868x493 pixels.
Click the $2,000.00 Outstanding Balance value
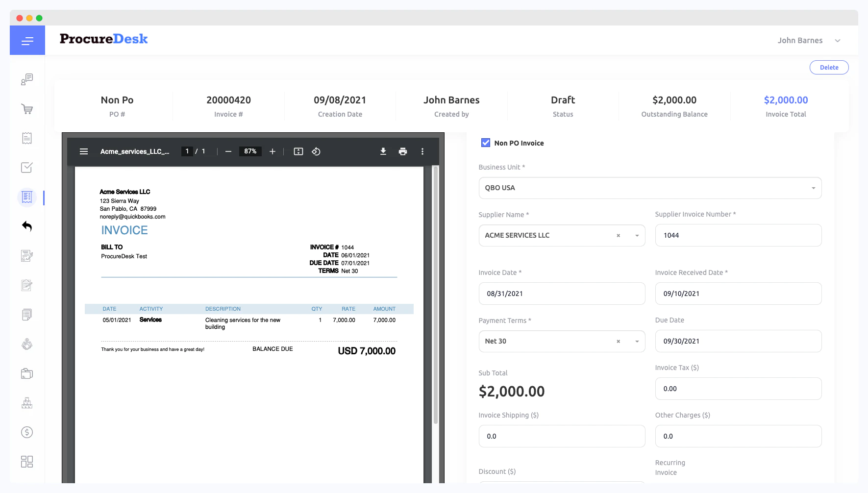click(x=674, y=100)
